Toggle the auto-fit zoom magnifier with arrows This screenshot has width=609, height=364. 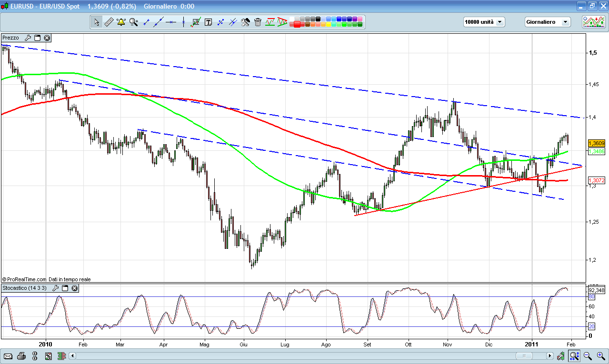(574, 356)
